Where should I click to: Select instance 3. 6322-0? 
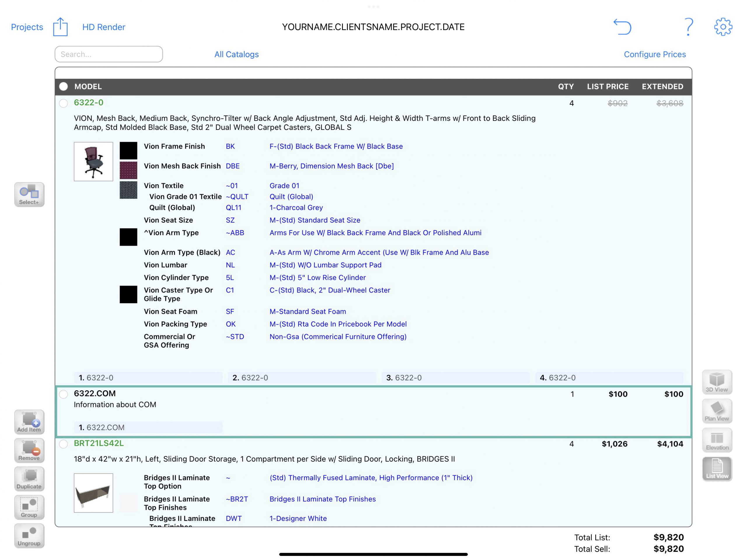[x=455, y=378]
